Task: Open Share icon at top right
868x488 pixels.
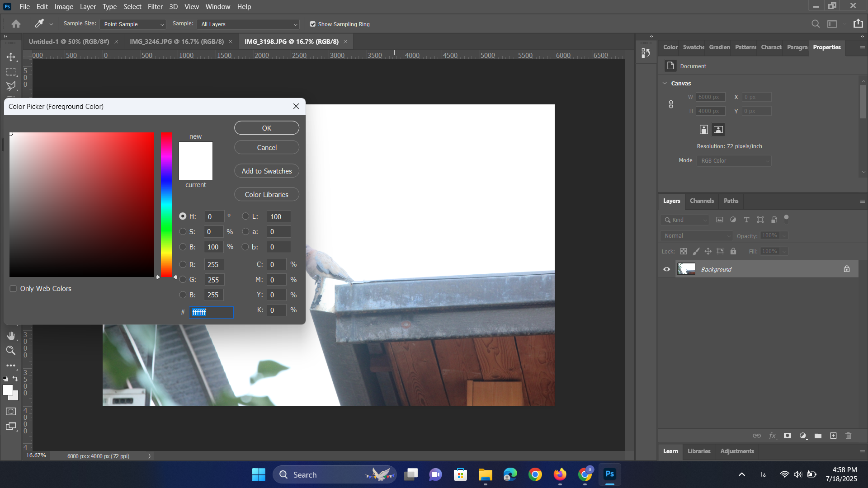Action: click(858, 24)
